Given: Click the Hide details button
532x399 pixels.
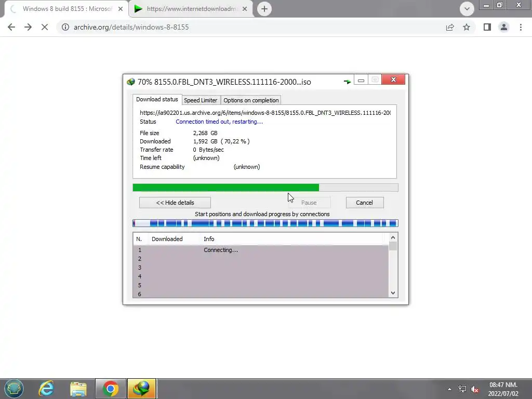Looking at the screenshot, I should pyautogui.click(x=175, y=203).
